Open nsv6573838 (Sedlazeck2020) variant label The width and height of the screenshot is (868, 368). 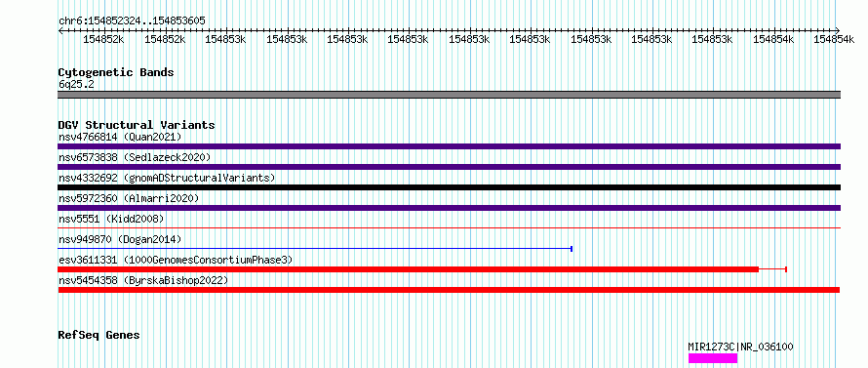point(135,157)
